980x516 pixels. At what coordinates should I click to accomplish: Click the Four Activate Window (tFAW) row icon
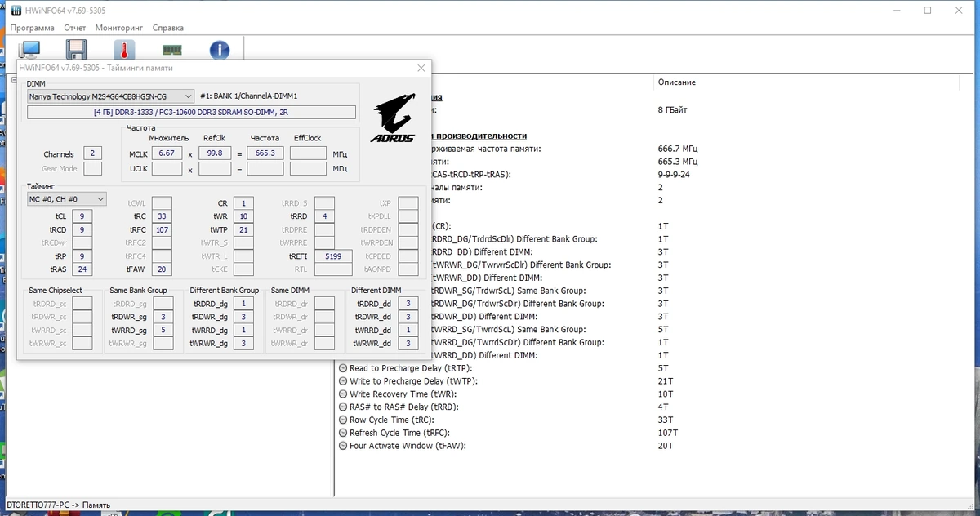pos(343,446)
